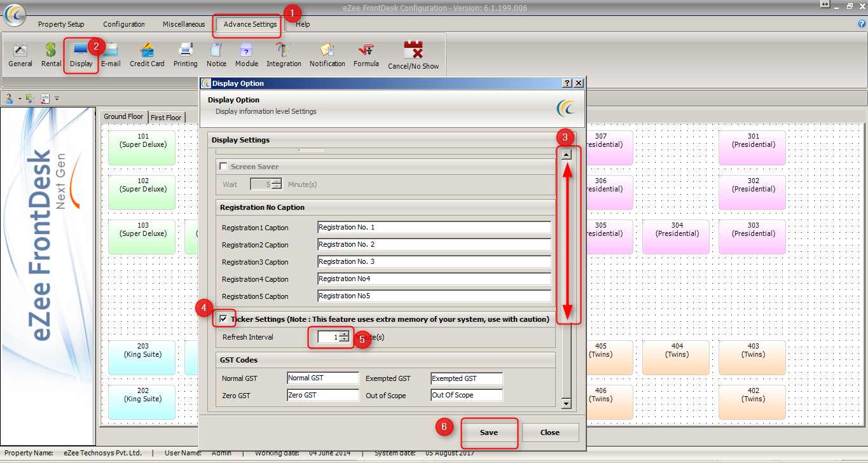Open the quick toolbar customize dropdown arrow
The height and width of the screenshot is (463, 868).
(57, 99)
